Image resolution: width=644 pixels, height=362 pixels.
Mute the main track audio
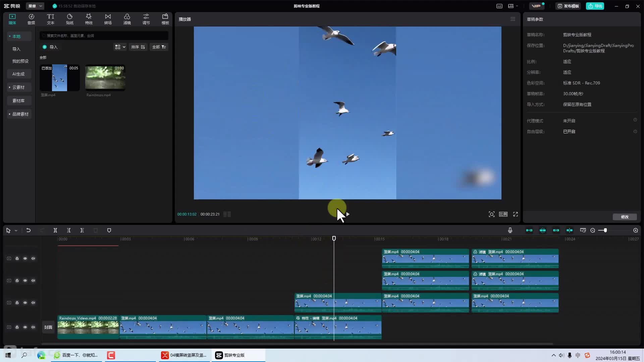(33, 327)
